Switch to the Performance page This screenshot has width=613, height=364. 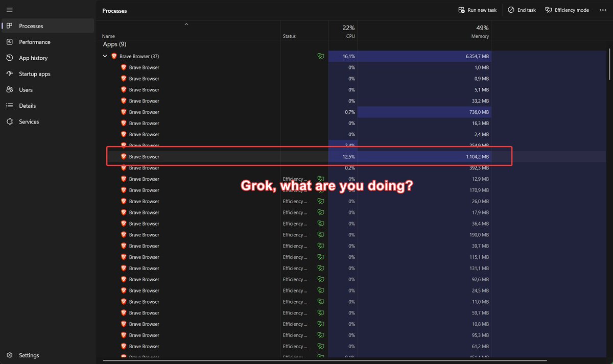pyautogui.click(x=48, y=42)
